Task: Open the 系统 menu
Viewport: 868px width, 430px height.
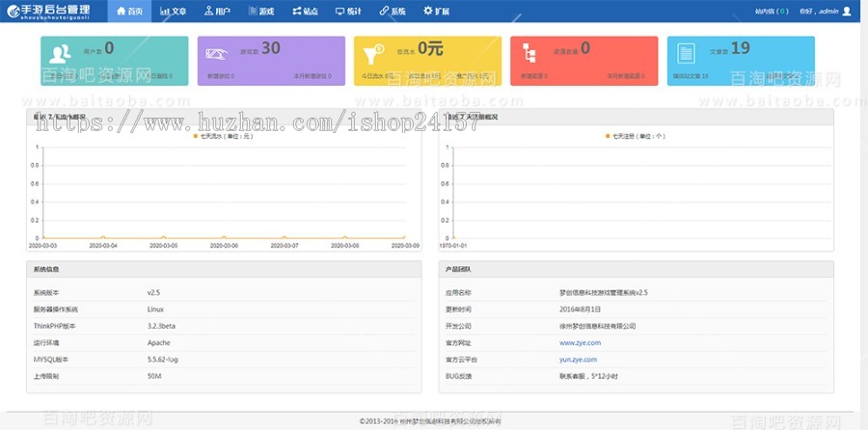Action: coord(393,11)
